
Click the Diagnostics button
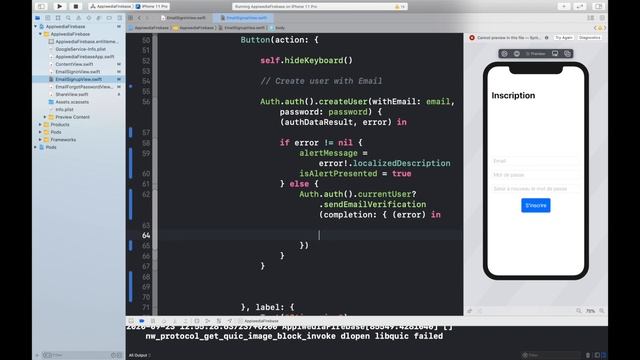(590, 38)
